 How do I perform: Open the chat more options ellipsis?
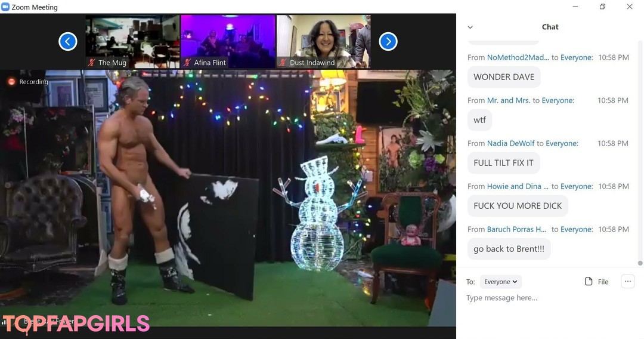(x=627, y=282)
